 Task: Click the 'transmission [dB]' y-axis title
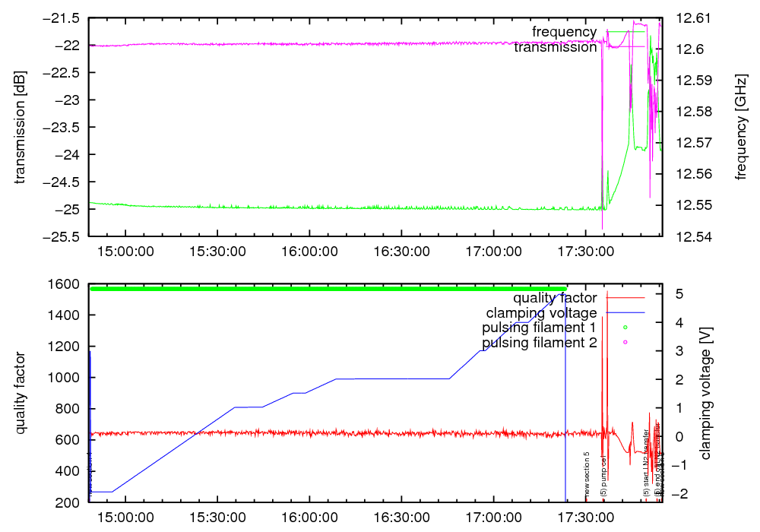[20, 128]
